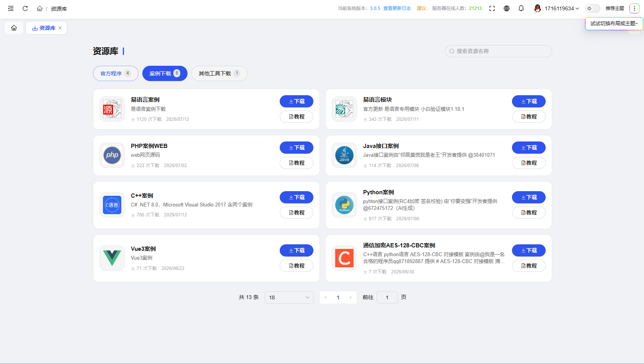Screen dimensions: 644x364
Task: Go to previous page arrow
Action: click(326, 297)
